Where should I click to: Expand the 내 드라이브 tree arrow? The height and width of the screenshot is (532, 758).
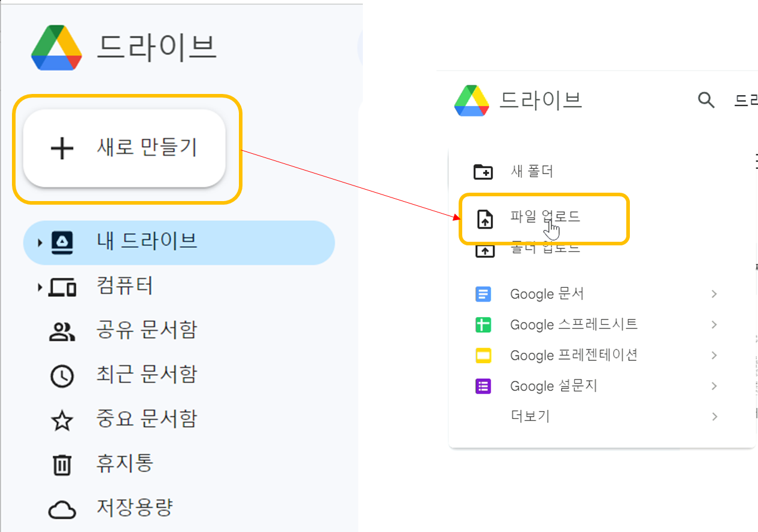click(x=40, y=242)
